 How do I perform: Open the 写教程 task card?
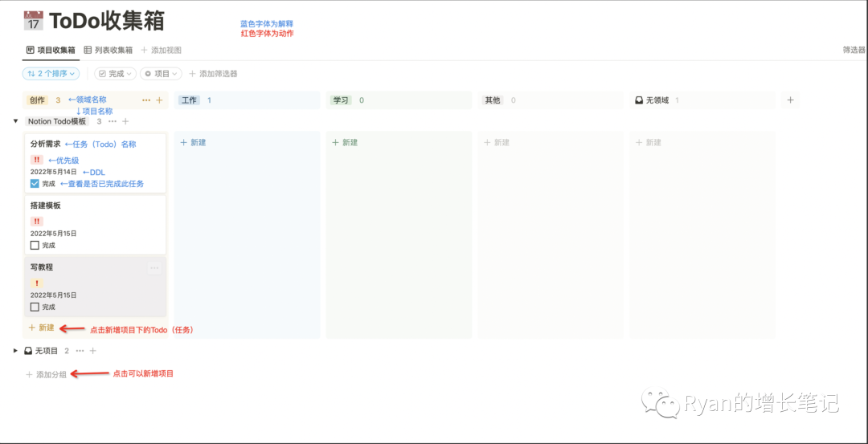[x=95, y=287]
